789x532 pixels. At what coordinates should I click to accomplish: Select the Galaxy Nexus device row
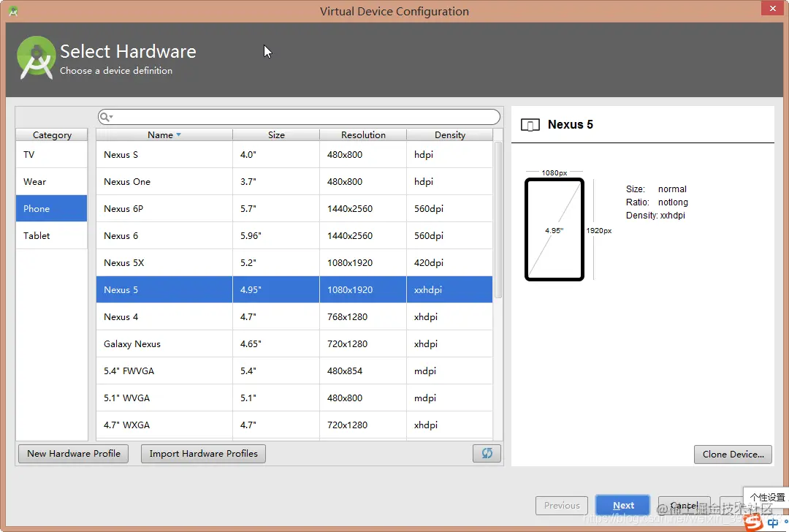[294, 343]
